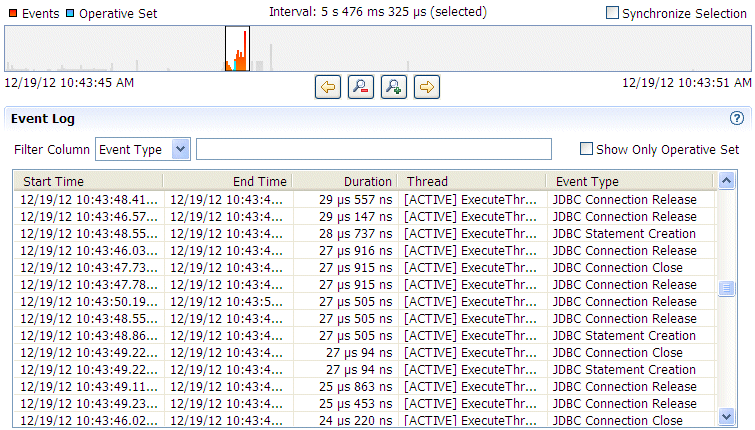Click the scrollbar down arrow in Event Log
This screenshot has height=430, width=755.
[x=727, y=416]
